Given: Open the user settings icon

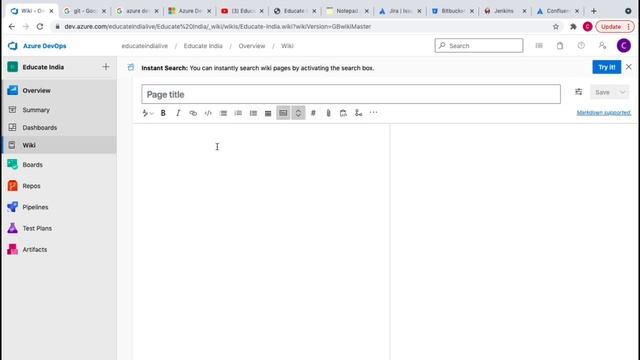Looking at the screenshot, I should pos(602,46).
